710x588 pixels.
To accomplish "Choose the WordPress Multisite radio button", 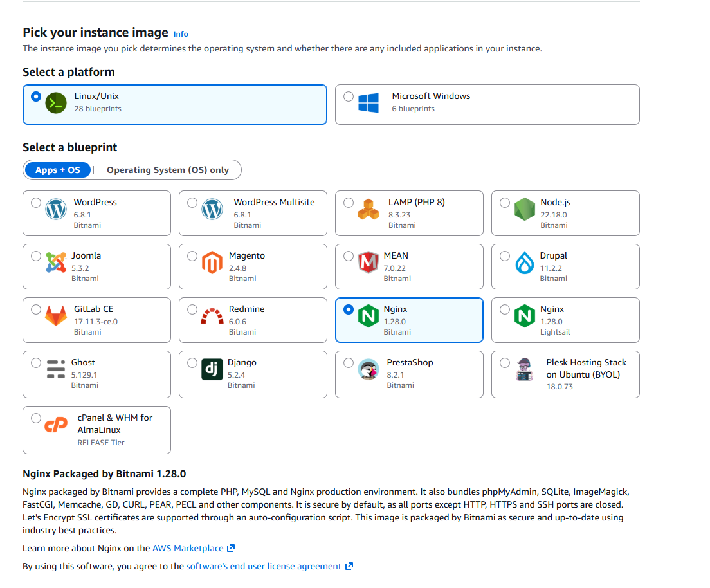I will point(192,203).
